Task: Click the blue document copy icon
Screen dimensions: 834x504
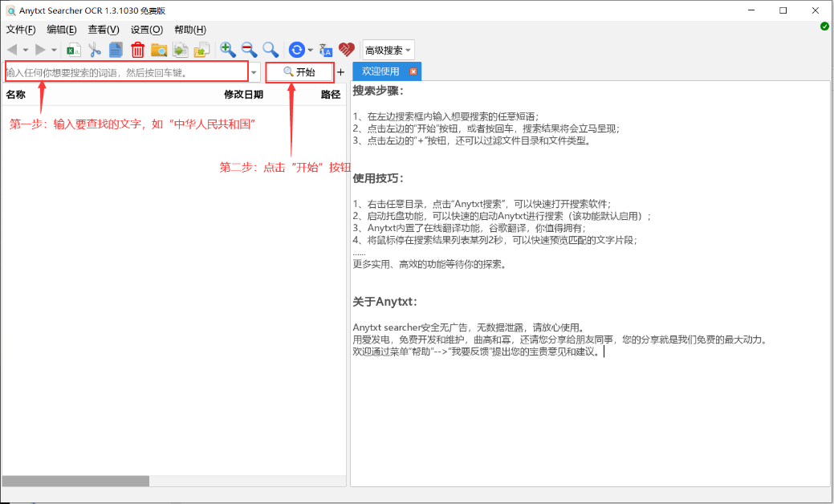Action: coord(116,50)
